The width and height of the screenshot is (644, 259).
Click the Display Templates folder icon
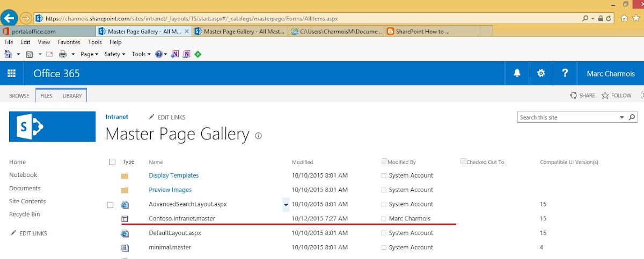coord(125,176)
